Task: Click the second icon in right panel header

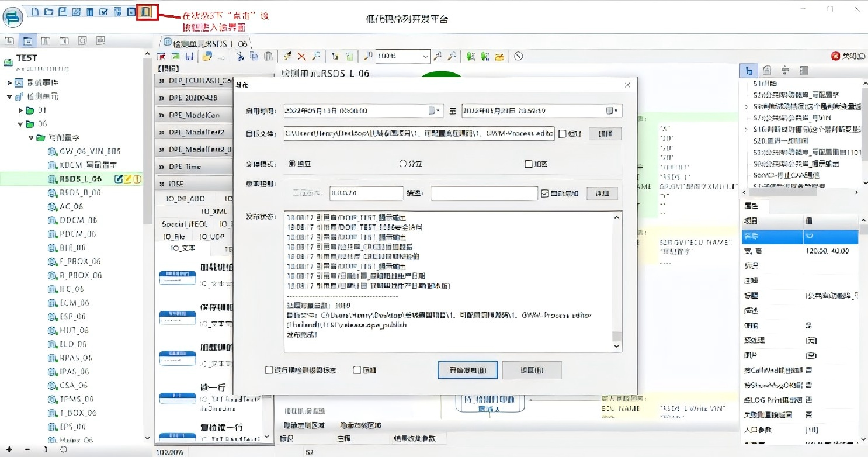Action: click(767, 71)
